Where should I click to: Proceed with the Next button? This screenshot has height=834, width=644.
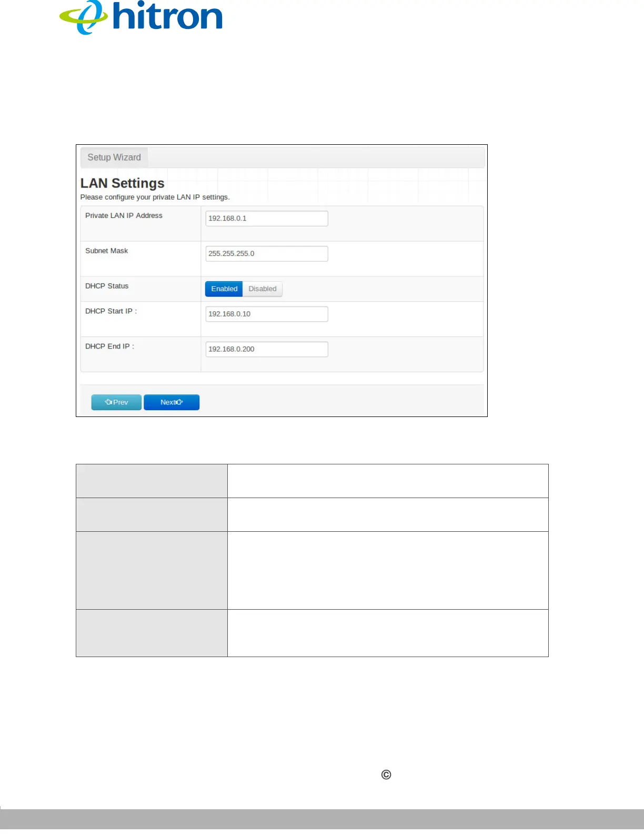tap(172, 402)
